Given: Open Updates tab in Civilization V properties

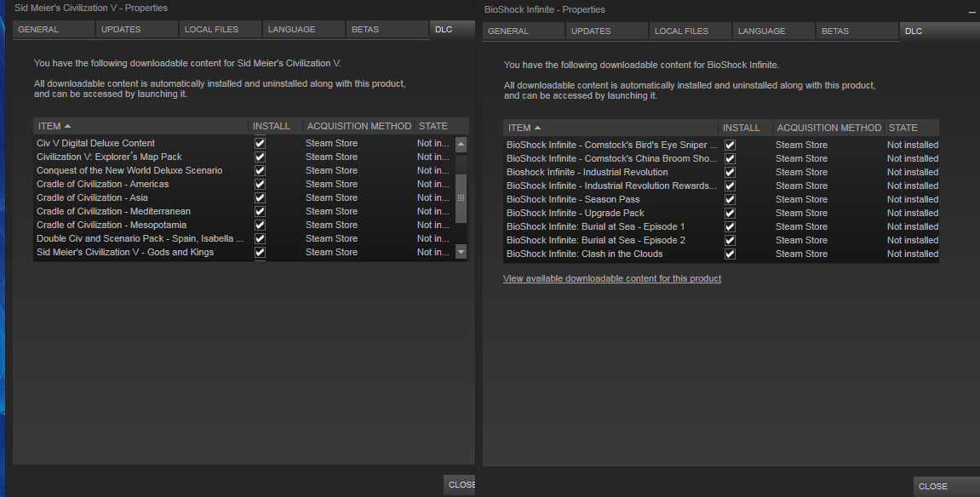Looking at the screenshot, I should (x=121, y=30).
